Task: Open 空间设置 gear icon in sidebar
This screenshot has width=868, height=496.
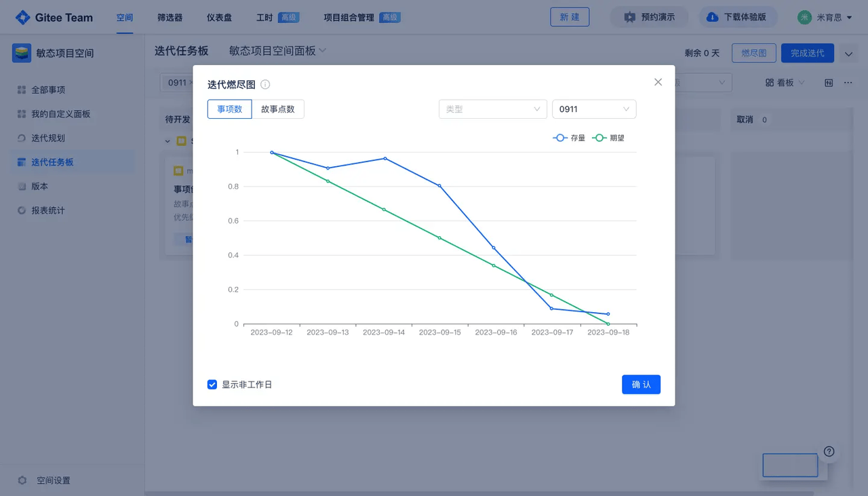Action: click(x=22, y=480)
